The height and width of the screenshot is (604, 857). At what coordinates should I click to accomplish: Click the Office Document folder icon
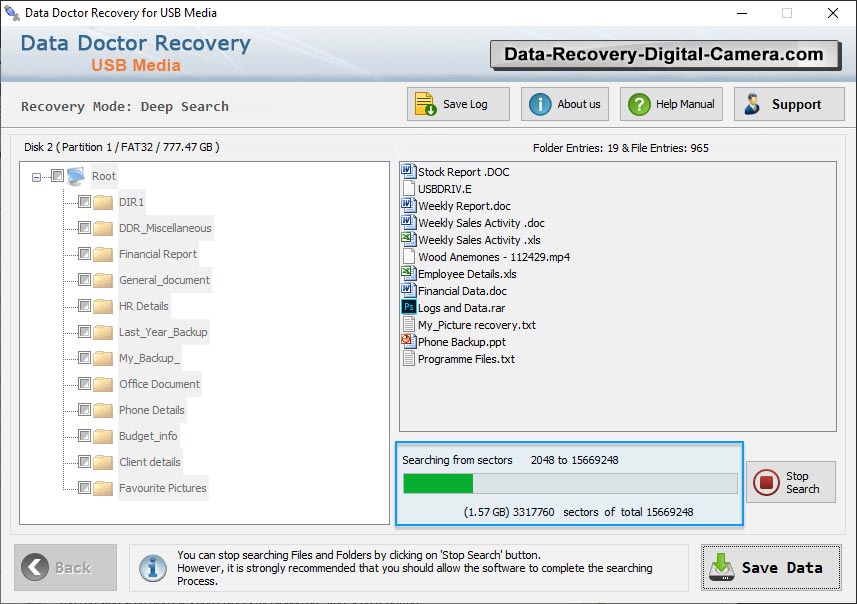pyautogui.click(x=103, y=384)
